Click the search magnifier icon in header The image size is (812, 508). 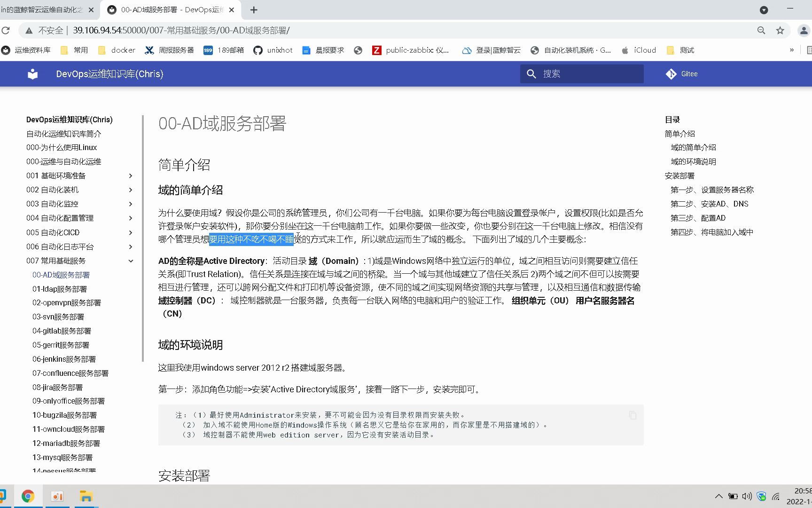pos(531,74)
